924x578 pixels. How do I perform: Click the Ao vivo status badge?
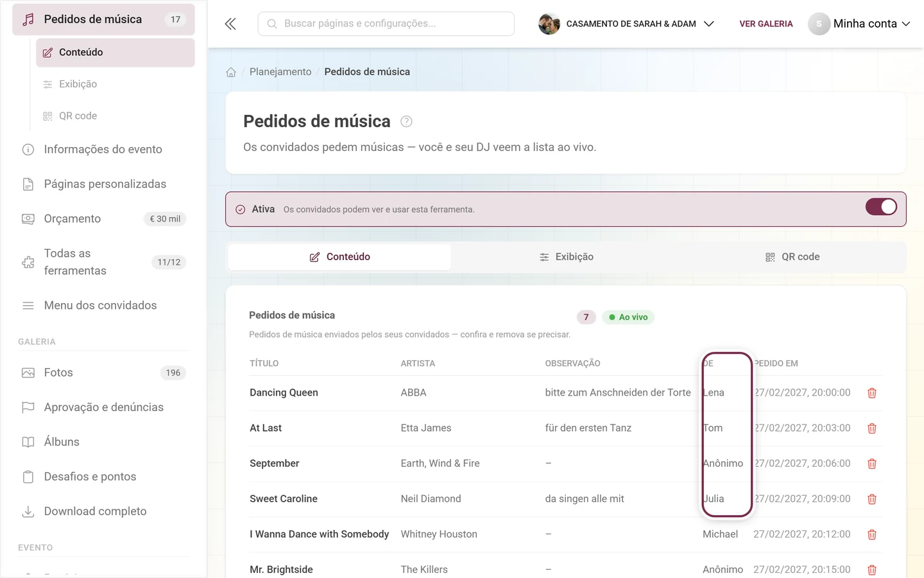point(628,317)
